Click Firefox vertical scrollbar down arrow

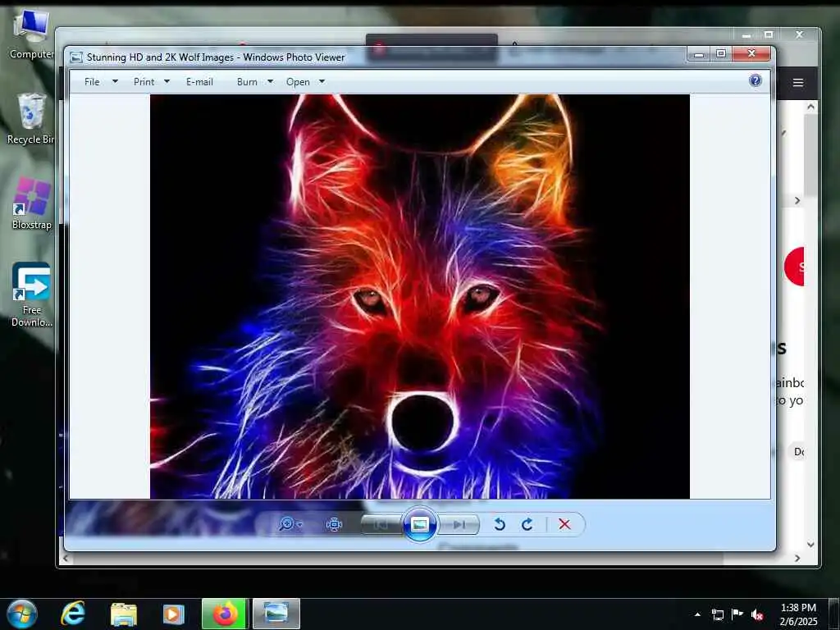pyautogui.click(x=810, y=545)
